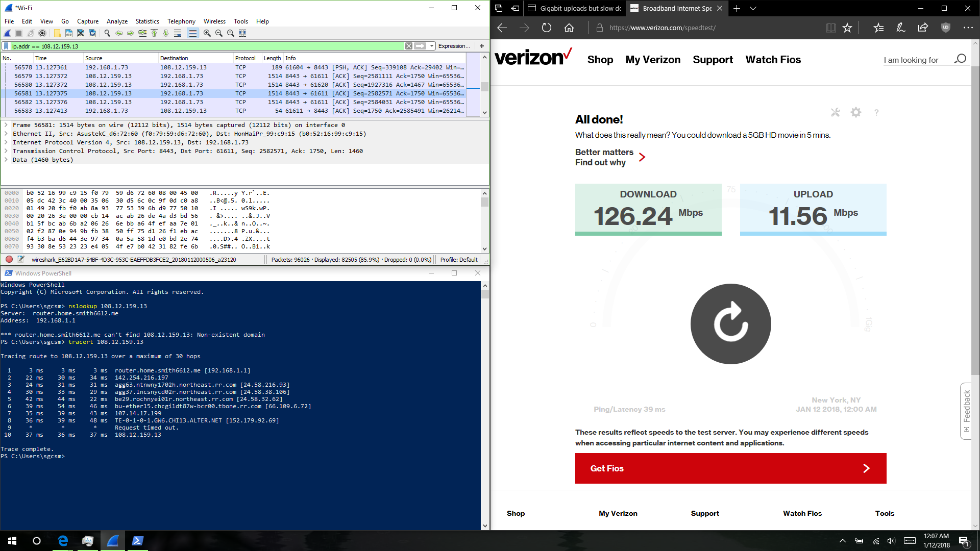Zoom in on Wireshark packet text
The height and width of the screenshot is (551, 980).
[207, 33]
